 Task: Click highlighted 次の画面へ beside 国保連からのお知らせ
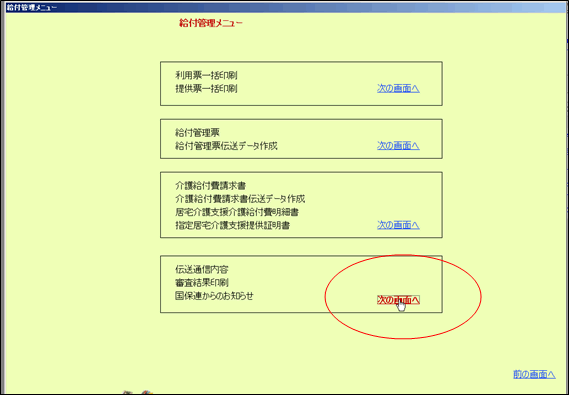pos(398,300)
